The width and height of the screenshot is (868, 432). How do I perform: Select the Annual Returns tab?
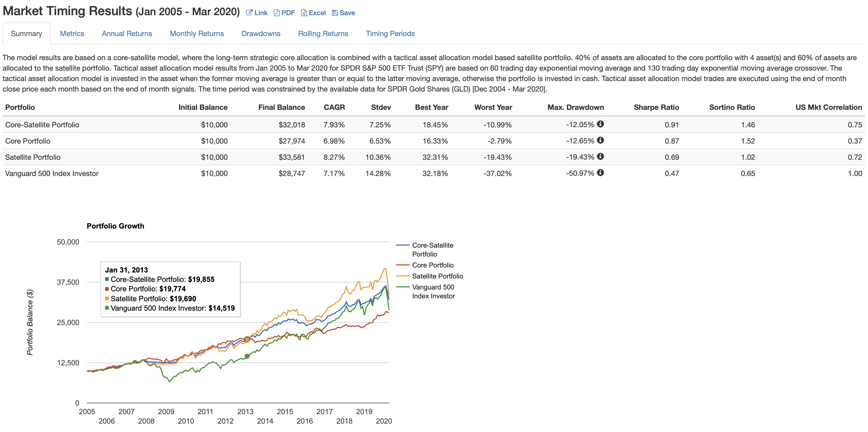point(127,33)
